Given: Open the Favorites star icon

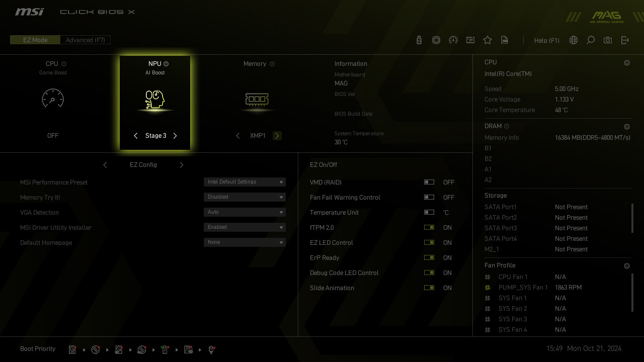Looking at the screenshot, I should click(488, 40).
